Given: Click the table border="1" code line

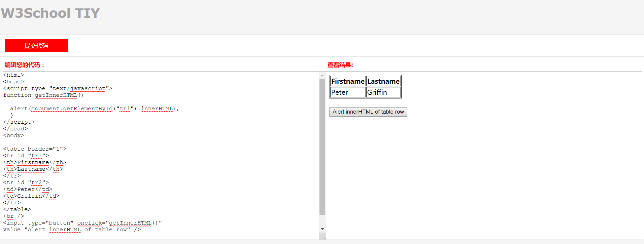Looking at the screenshot, I should tap(35, 149).
